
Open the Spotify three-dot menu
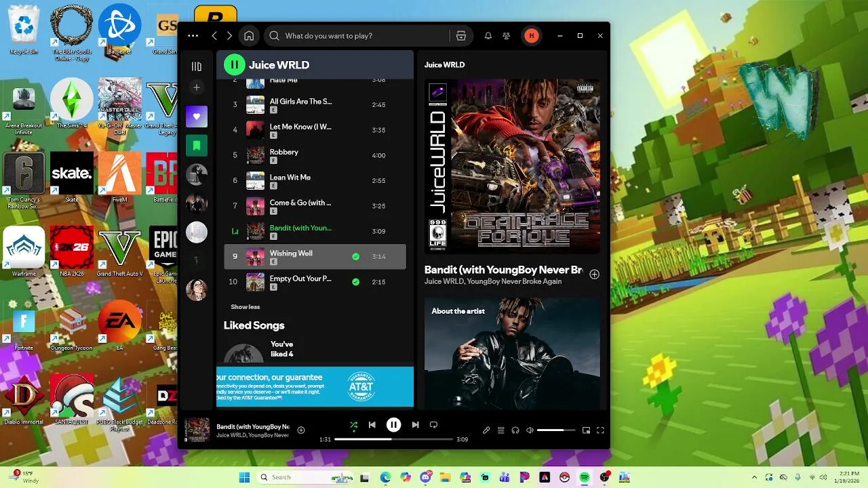[x=193, y=36]
